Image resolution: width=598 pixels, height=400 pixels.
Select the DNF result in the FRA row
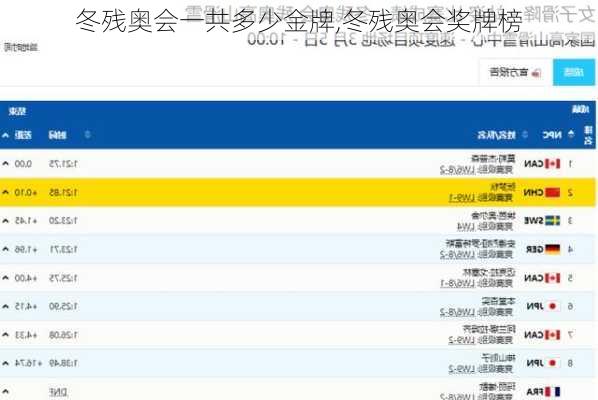58,392
